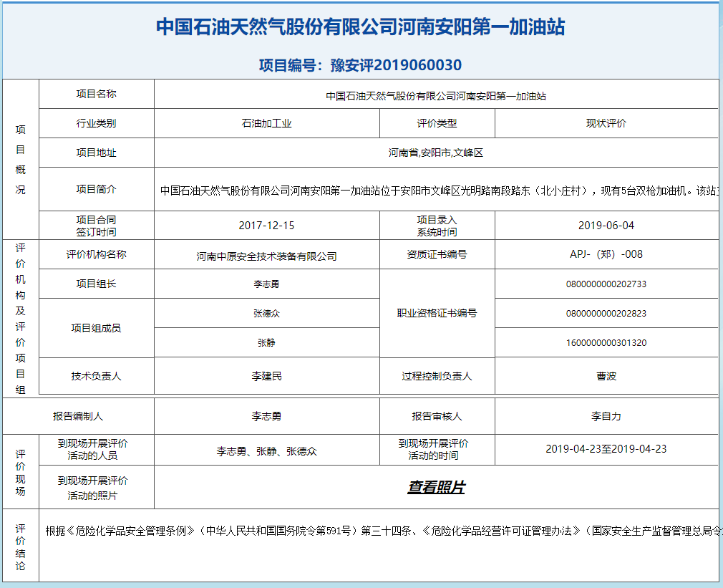Select the 项目地址 label cell
The width and height of the screenshot is (723, 588).
[97, 153]
